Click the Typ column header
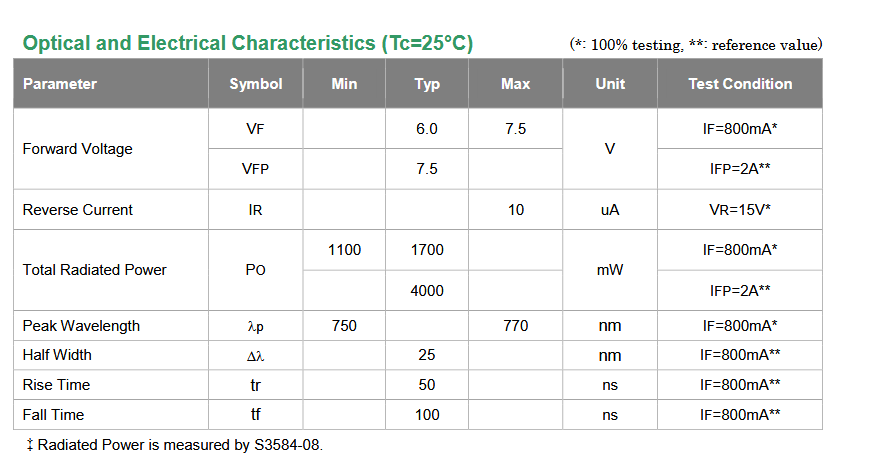This screenshot has width=871, height=466. pos(427,84)
